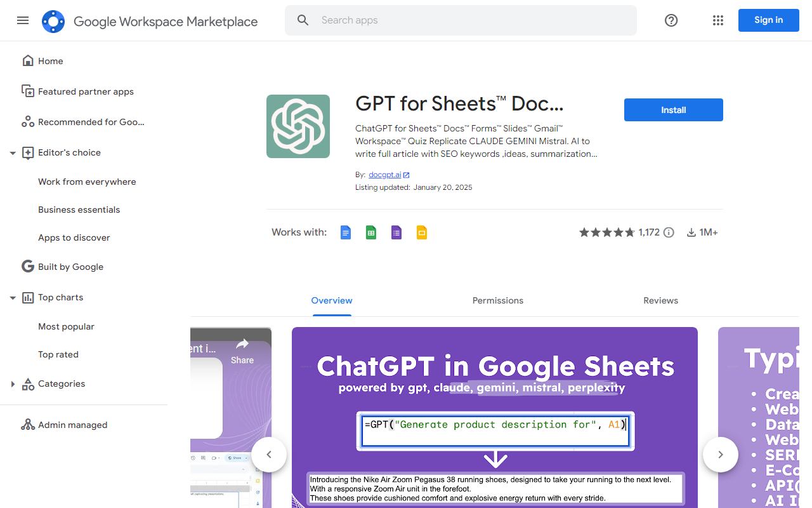
Task: Open Apps to discover in sidebar
Action: tap(74, 237)
